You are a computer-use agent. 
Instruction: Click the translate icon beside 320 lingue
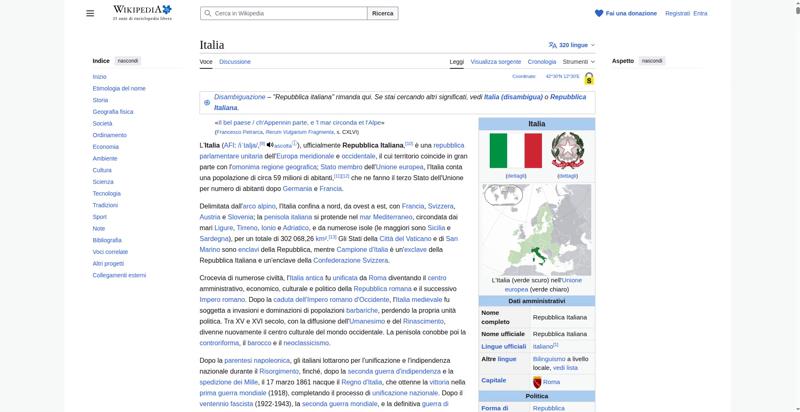point(552,45)
